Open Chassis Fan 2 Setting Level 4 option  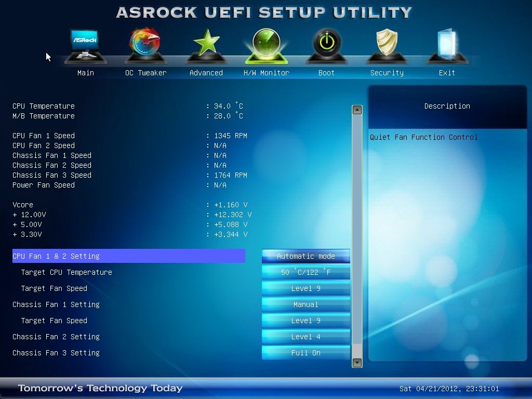(305, 337)
